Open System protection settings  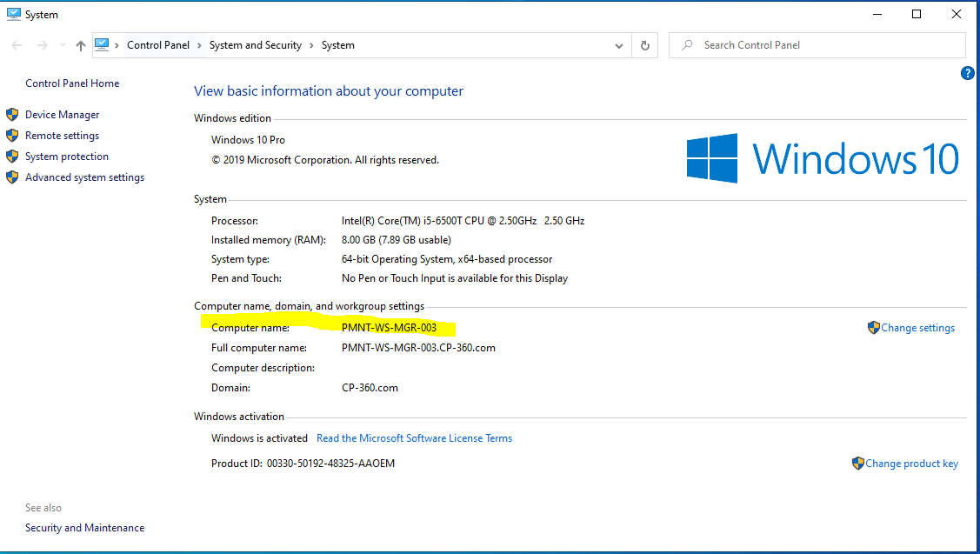[66, 156]
